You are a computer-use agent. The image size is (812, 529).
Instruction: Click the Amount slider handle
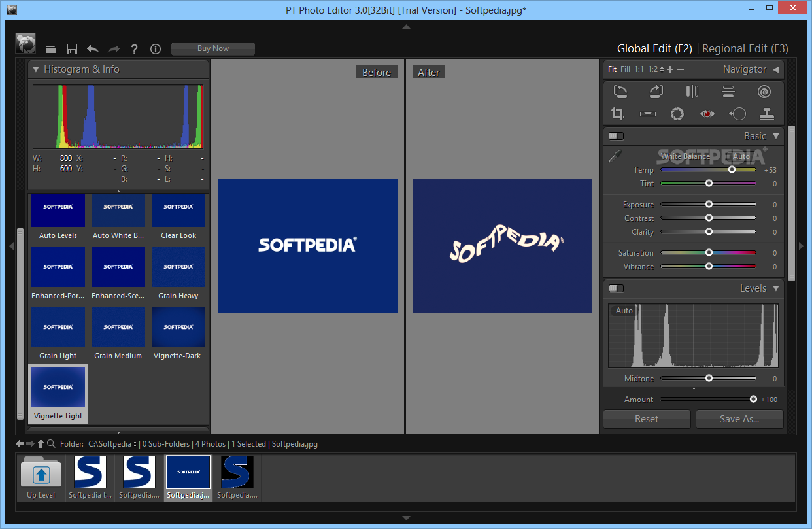pyautogui.click(x=753, y=399)
